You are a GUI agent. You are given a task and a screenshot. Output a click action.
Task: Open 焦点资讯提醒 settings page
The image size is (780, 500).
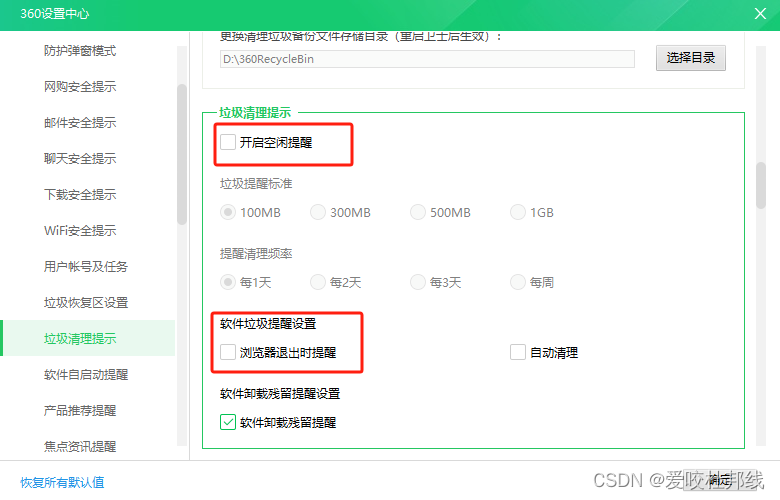80,446
